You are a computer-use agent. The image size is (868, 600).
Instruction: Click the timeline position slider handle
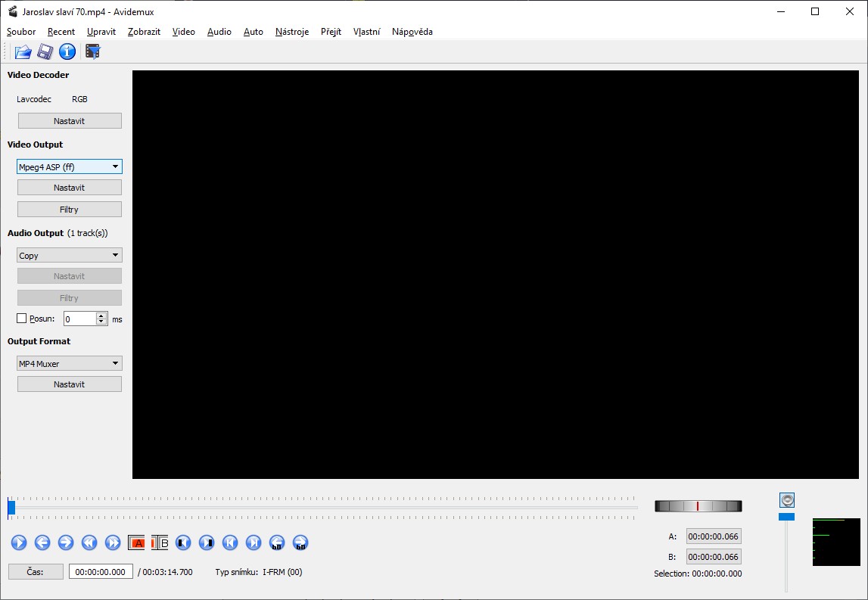pos(11,508)
